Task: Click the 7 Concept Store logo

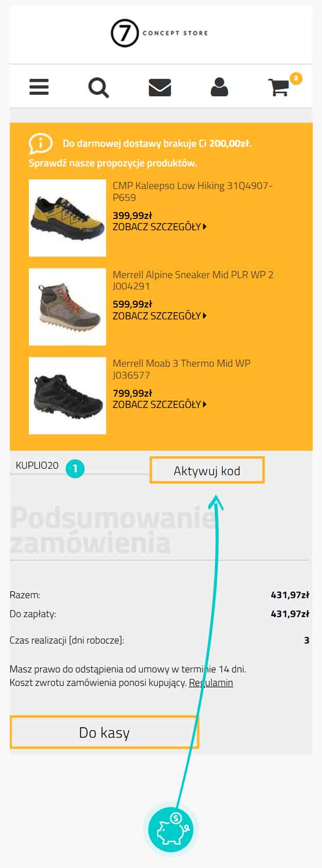Action: (160, 33)
